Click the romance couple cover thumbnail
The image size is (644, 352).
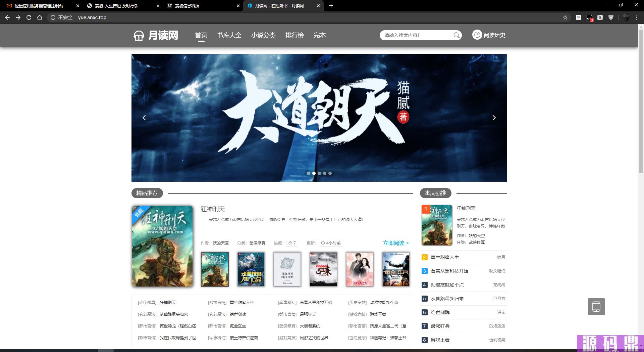(x=360, y=269)
